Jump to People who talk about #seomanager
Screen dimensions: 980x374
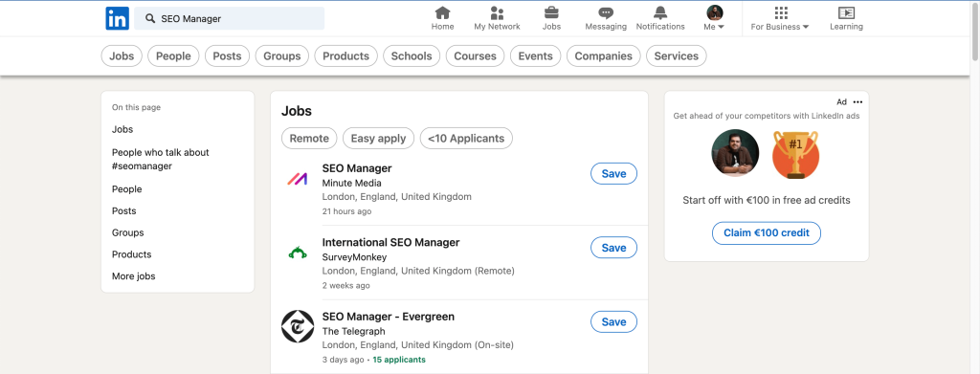tap(161, 159)
